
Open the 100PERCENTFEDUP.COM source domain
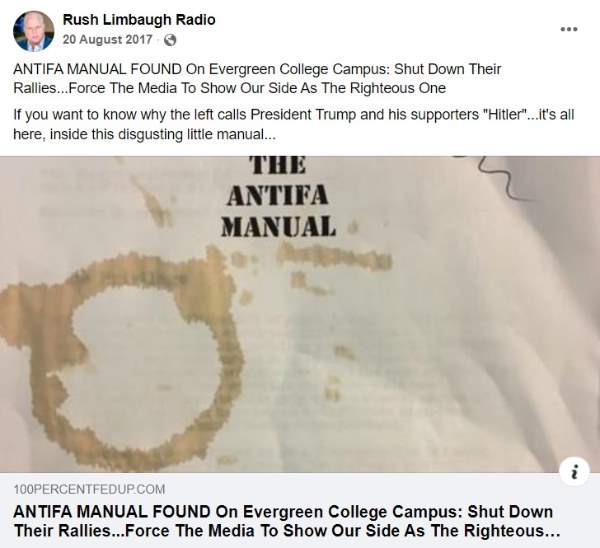pyautogui.click(x=90, y=489)
